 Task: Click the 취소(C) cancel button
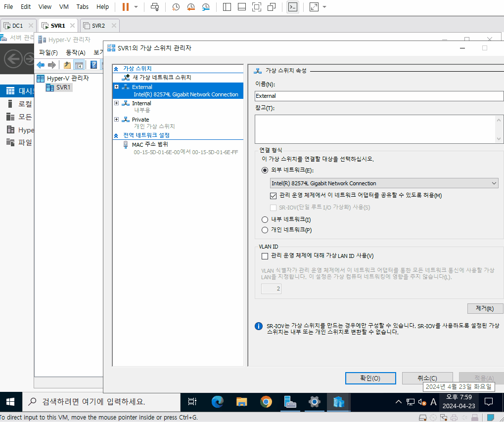(x=427, y=379)
